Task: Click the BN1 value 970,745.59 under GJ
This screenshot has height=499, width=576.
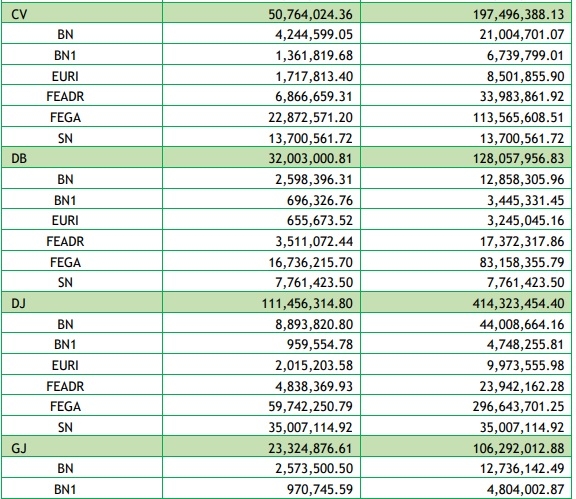Action: 320,489
